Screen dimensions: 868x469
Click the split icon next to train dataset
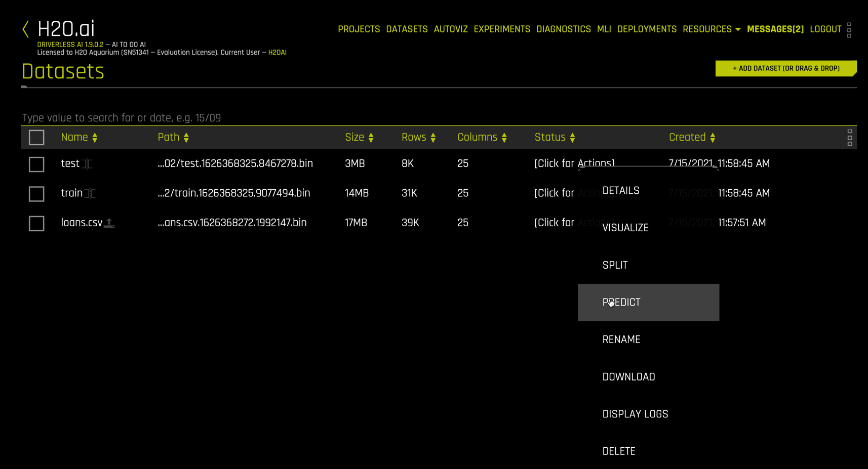(90, 193)
